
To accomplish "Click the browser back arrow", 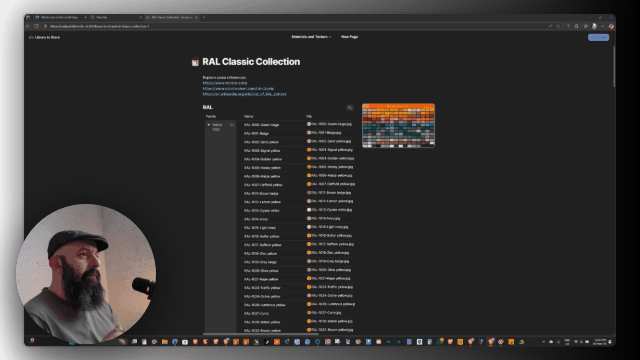I will [x=28, y=26].
